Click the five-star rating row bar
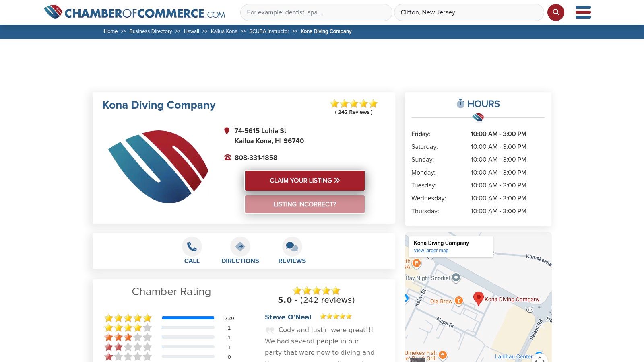Image resolution: width=644 pixels, height=362 pixels. click(188, 318)
